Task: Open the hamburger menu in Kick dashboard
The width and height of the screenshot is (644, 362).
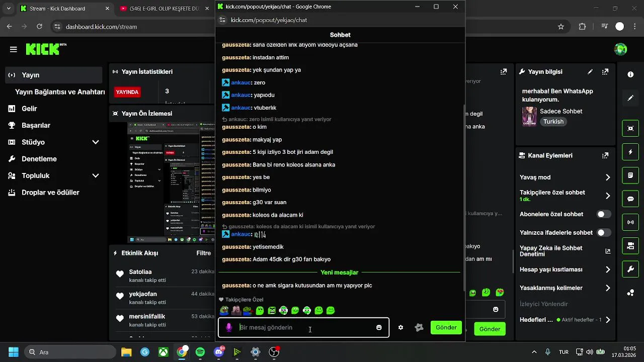Action: tap(14, 49)
